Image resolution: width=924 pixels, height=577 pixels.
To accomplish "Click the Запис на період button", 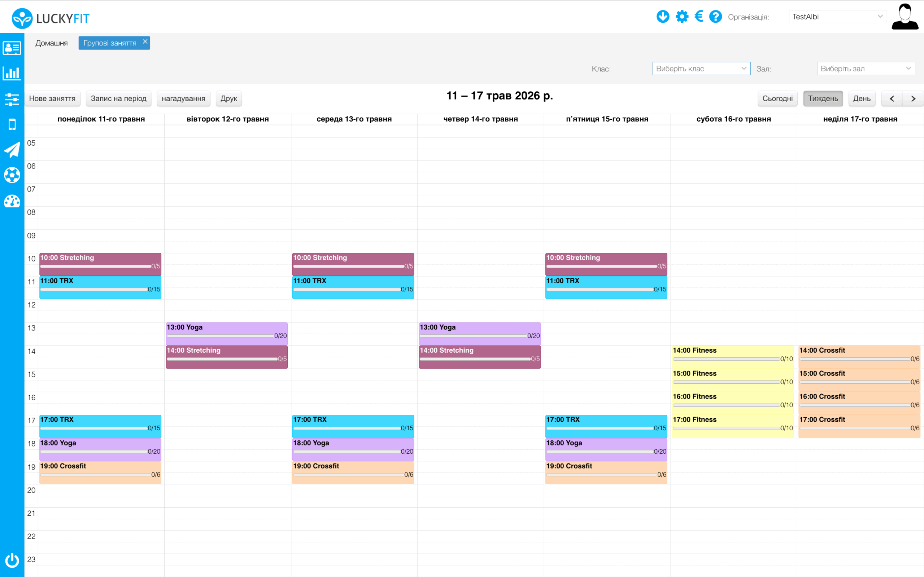I will click(118, 98).
